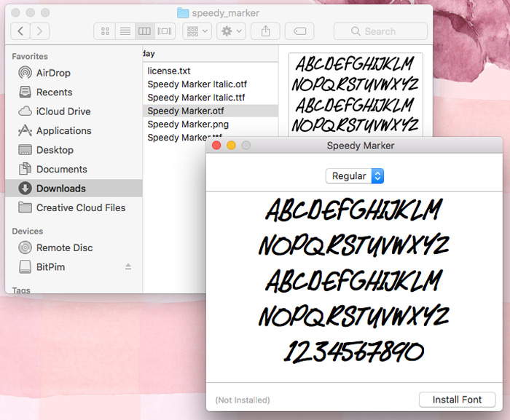Image resolution: width=510 pixels, height=420 pixels.
Task: Open the gear action menu
Action: pyautogui.click(x=231, y=31)
